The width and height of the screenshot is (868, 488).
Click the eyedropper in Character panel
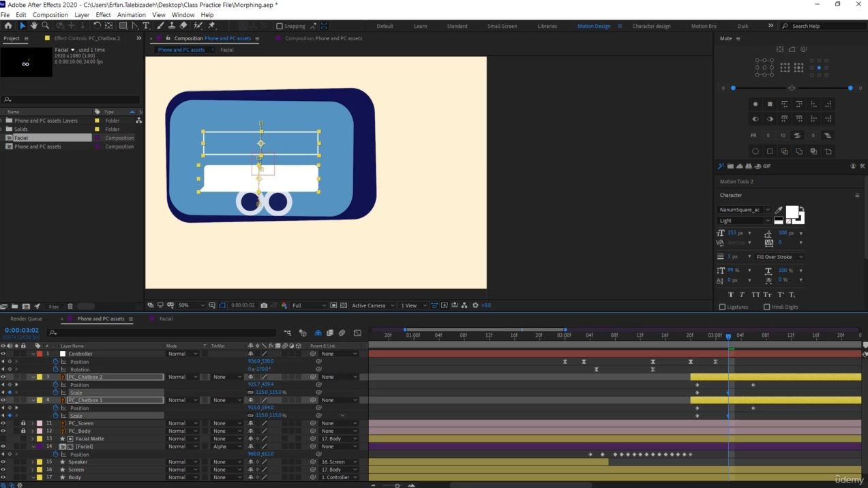779,210
